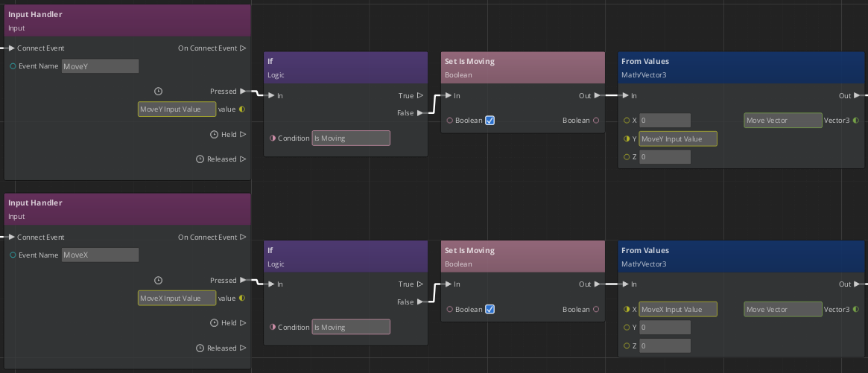Click the Event Name field containing MoveY
This screenshot has width=868, height=373.
100,66
